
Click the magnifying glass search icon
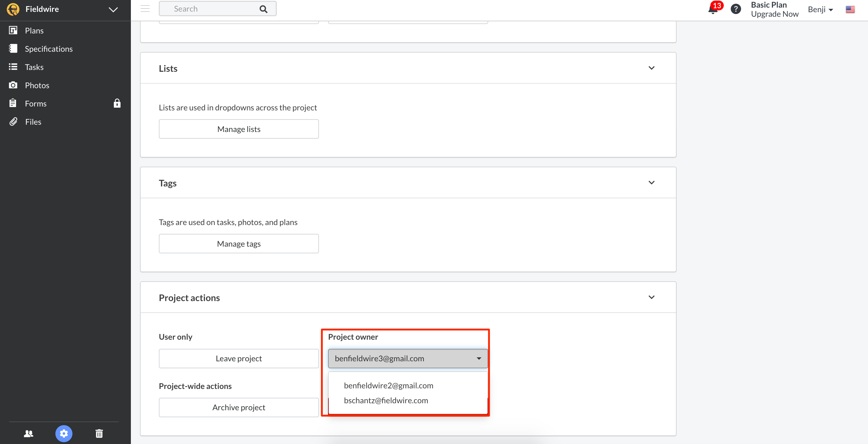click(x=264, y=9)
